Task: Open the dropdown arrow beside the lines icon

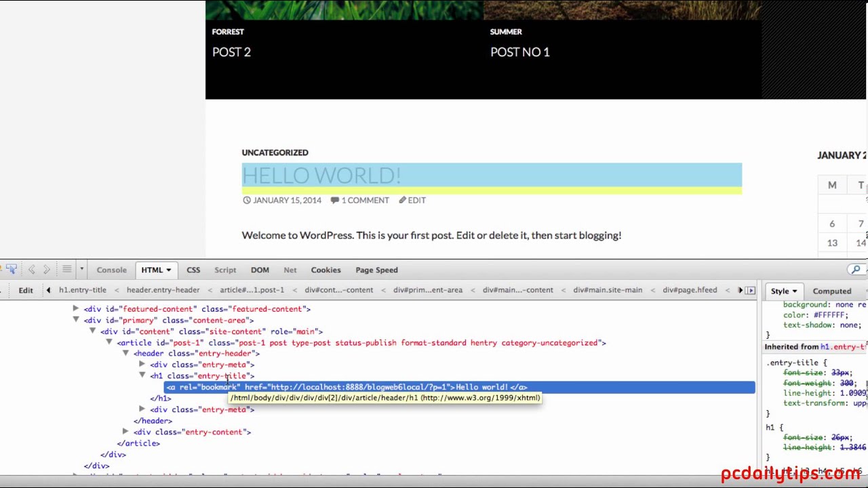Action: 81,270
